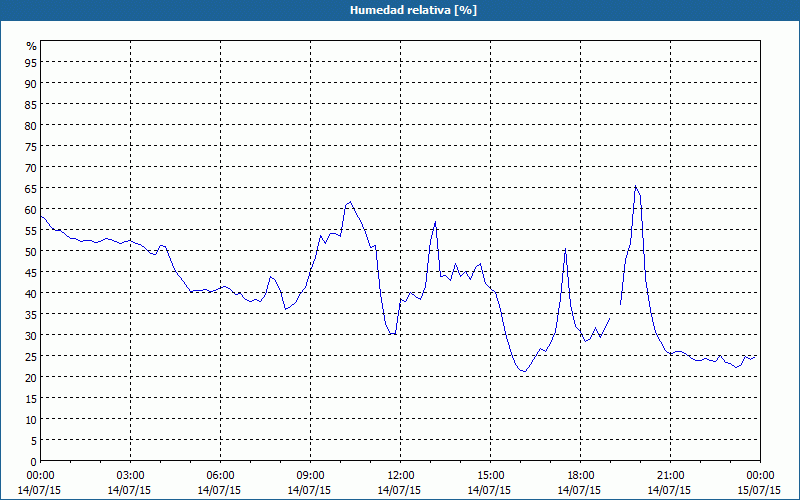
Task: Select the 75 humidity axis label
Action: [x=31, y=146]
